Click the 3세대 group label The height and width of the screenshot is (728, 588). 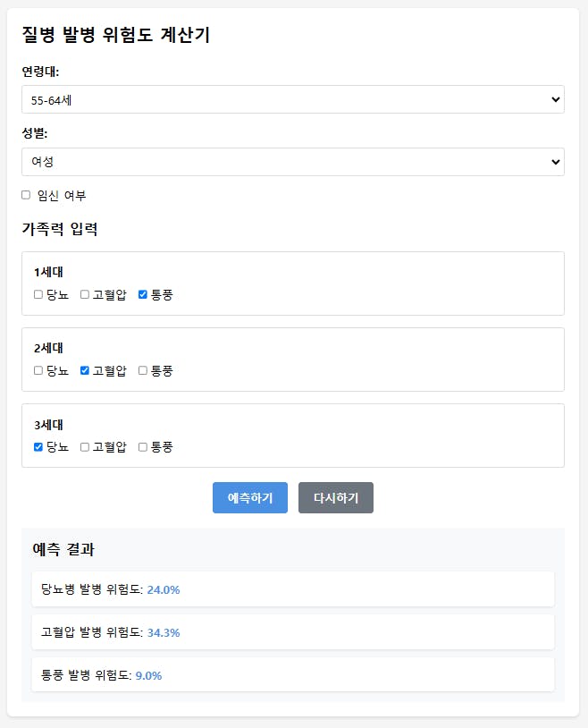tap(49, 425)
